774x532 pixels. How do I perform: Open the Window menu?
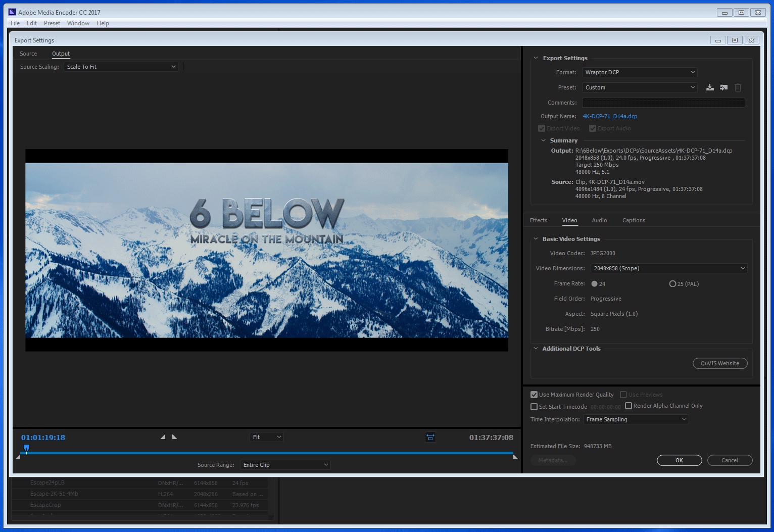78,23
